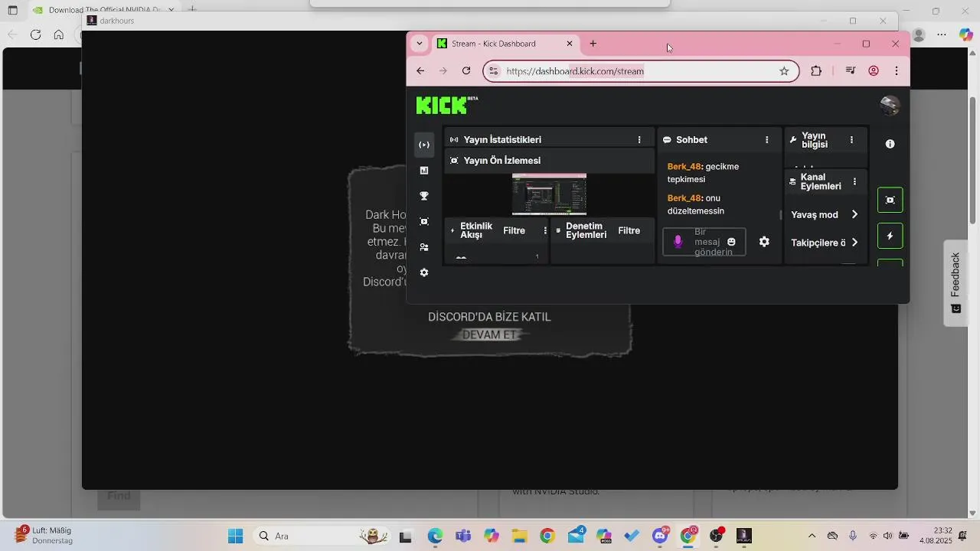The image size is (980, 551).
Task: Click the green-bordered clip capture button
Action: [890, 200]
